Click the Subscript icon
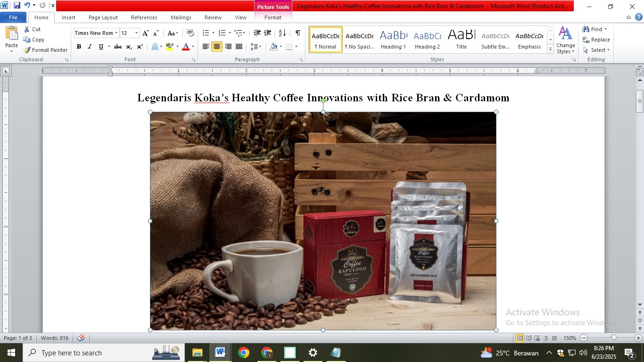The height and width of the screenshot is (362, 644). [x=129, y=47]
